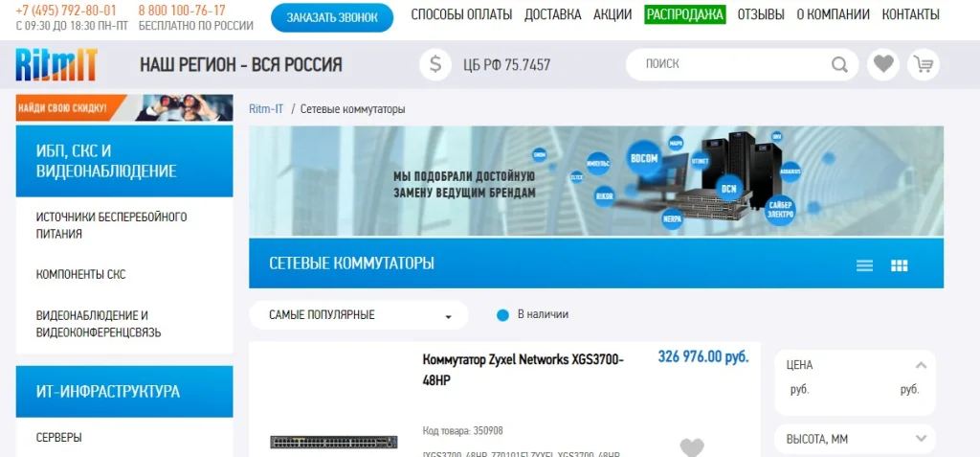Click the Ritm-IT breadcrumb link
980x457 pixels.
coord(266,109)
